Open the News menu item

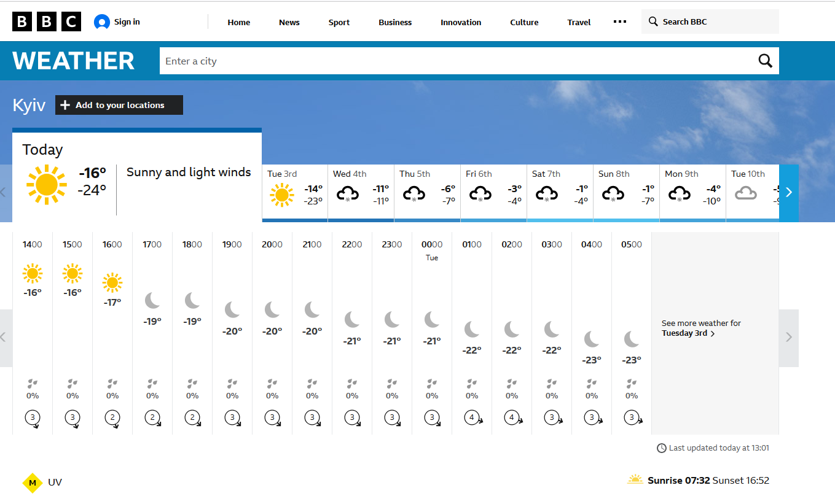(289, 22)
